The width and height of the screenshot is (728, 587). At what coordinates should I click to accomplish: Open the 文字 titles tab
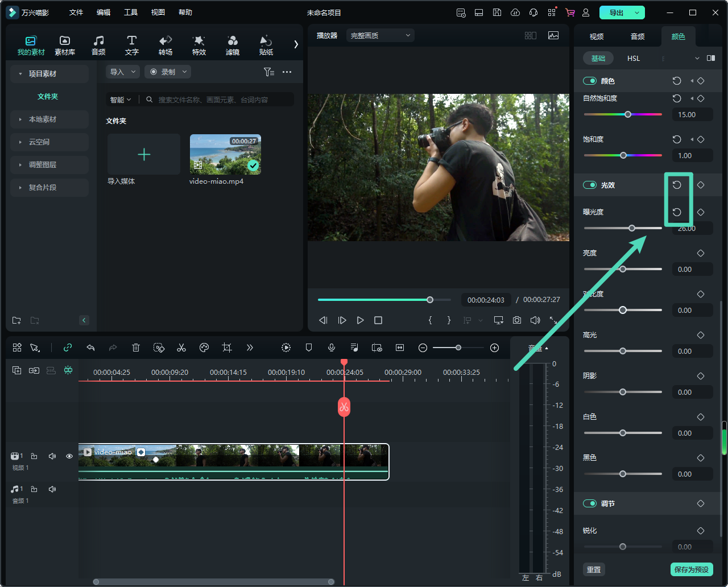coord(132,46)
